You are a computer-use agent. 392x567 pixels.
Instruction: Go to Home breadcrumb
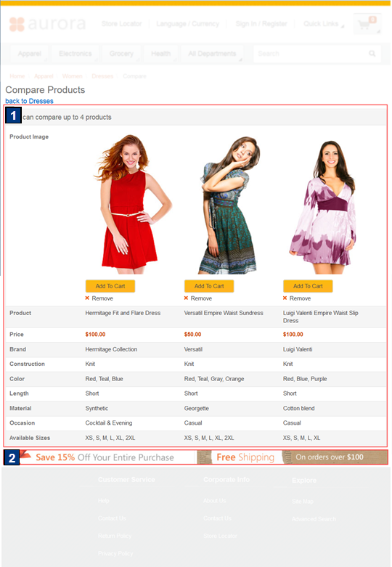(17, 76)
